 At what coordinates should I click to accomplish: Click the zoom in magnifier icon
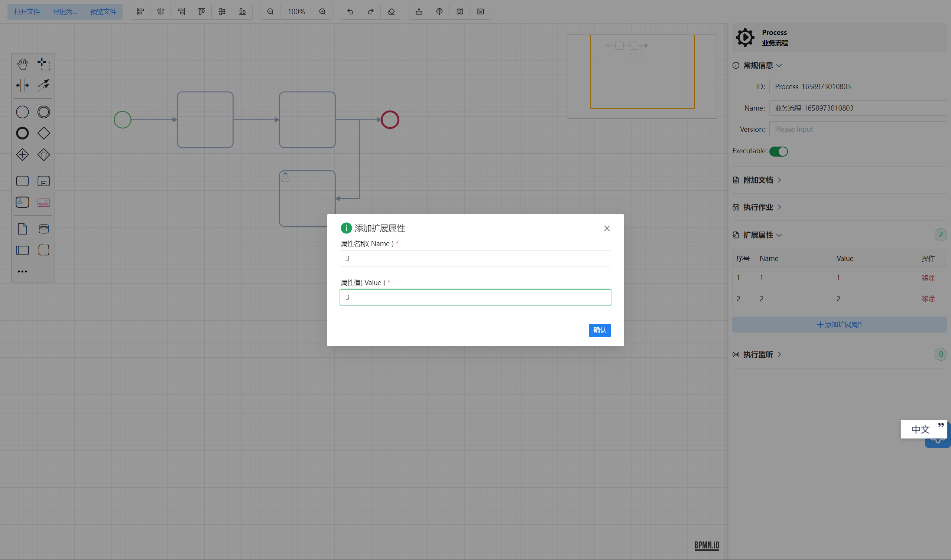point(322,12)
